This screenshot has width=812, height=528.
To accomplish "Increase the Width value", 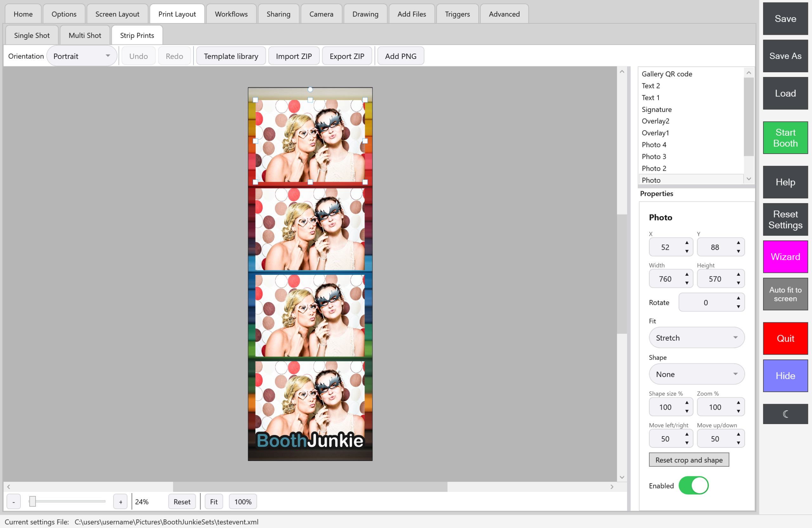I will 687,274.
